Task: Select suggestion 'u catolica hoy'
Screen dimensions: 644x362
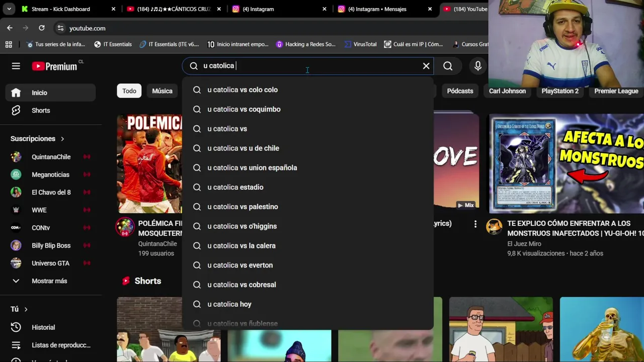Action: tap(307, 304)
